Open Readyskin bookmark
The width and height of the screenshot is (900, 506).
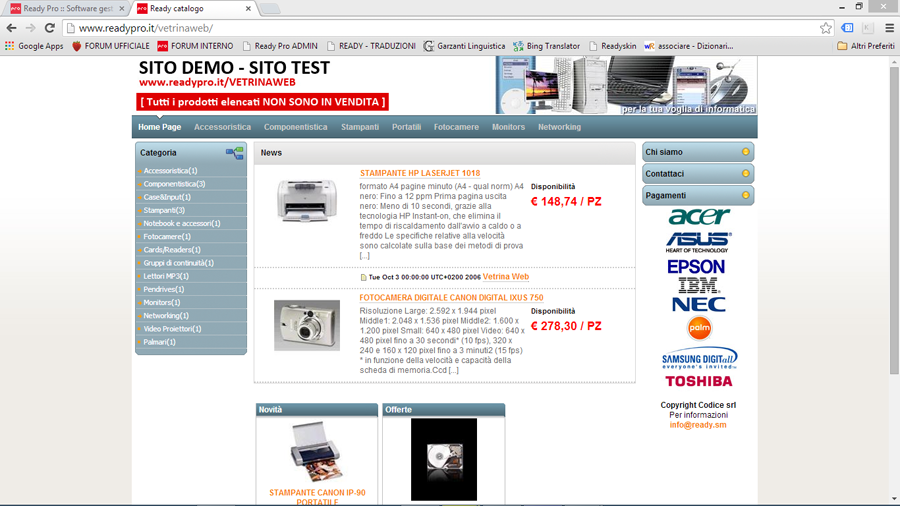(612, 46)
